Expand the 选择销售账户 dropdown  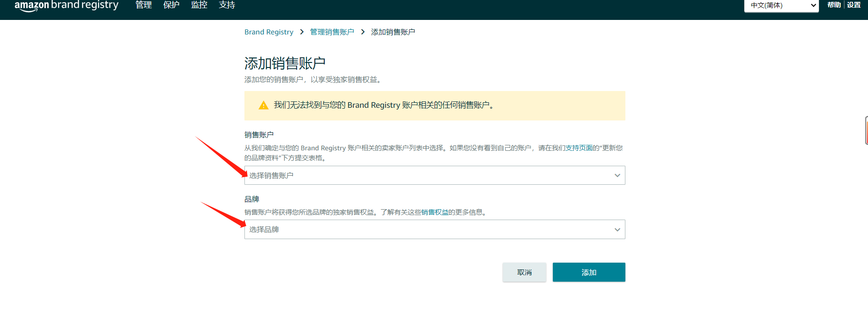pos(434,175)
